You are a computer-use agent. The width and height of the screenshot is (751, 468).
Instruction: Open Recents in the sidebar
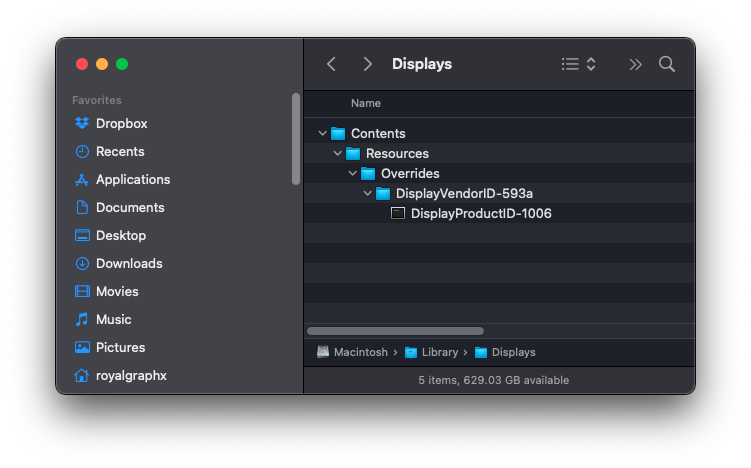pos(120,152)
